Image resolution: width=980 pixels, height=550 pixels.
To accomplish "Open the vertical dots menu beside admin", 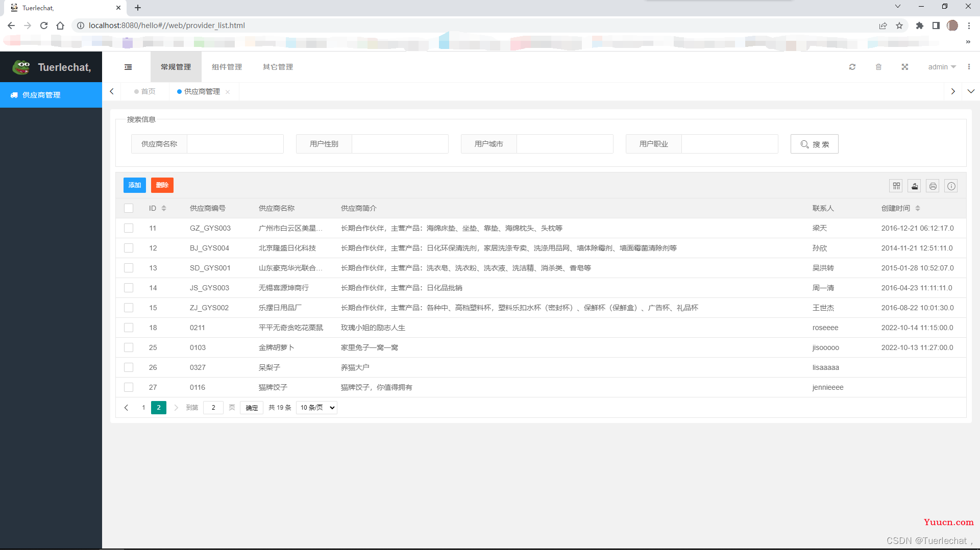I will click(969, 67).
